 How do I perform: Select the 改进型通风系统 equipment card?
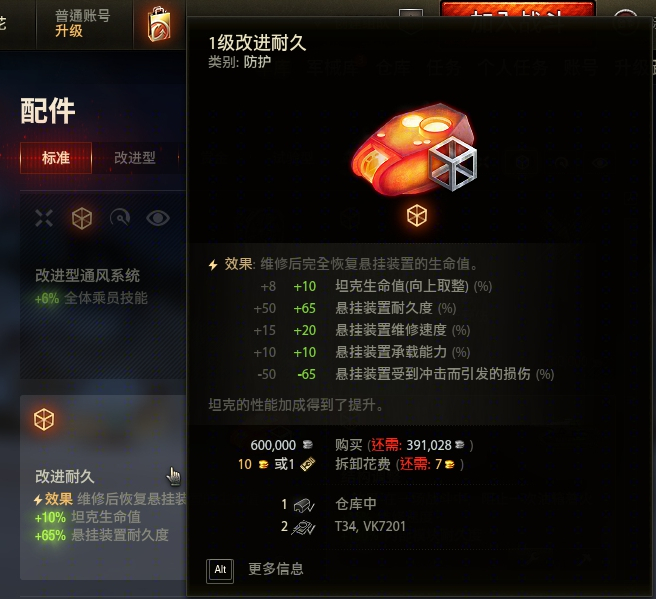pyautogui.click(x=103, y=285)
